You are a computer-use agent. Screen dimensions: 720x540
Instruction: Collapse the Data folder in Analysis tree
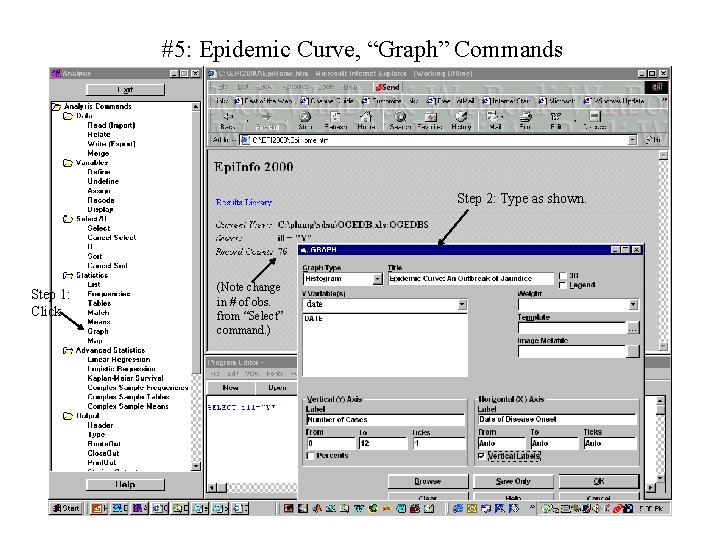coord(68,116)
